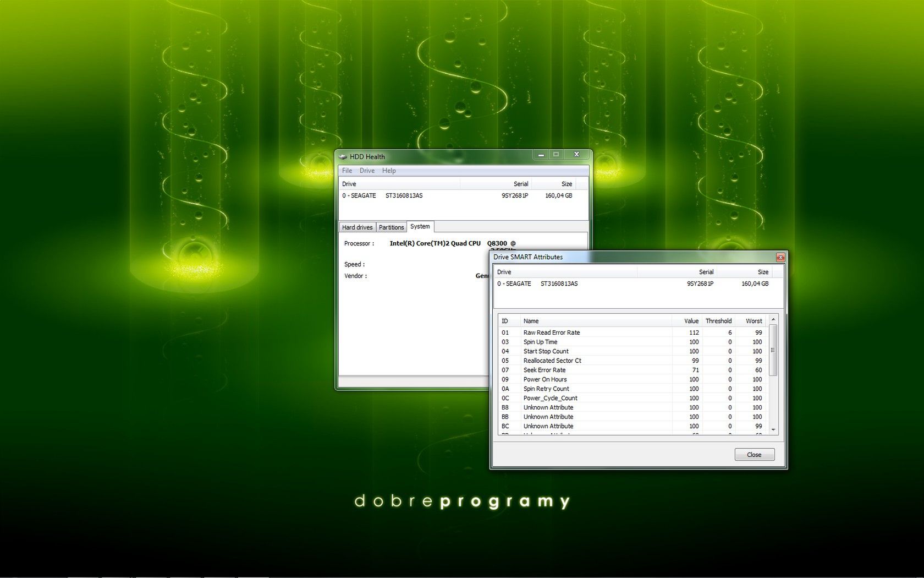
Task: Click the value 112 for Raw Read Error Rate
Action: click(x=694, y=332)
